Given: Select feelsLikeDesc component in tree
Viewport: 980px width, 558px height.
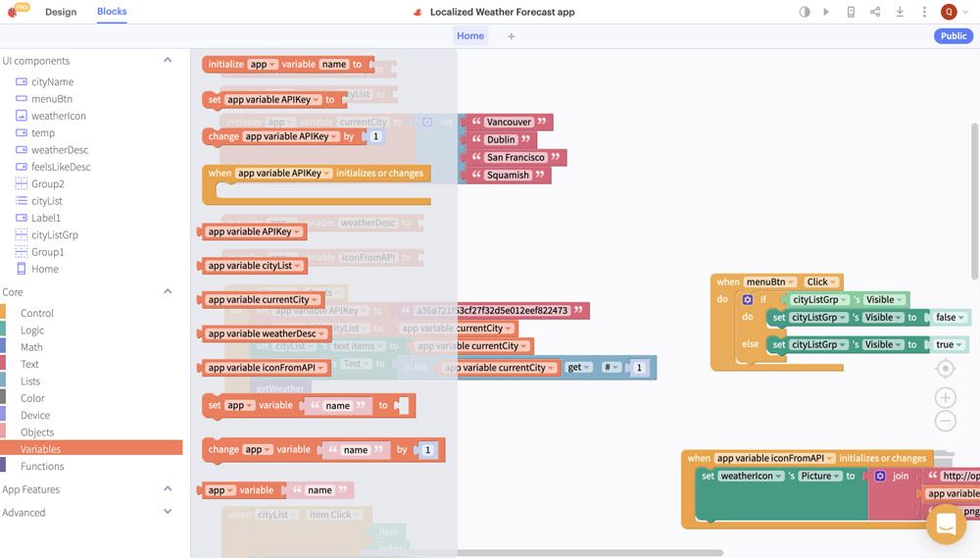Looking at the screenshot, I should tap(61, 167).
